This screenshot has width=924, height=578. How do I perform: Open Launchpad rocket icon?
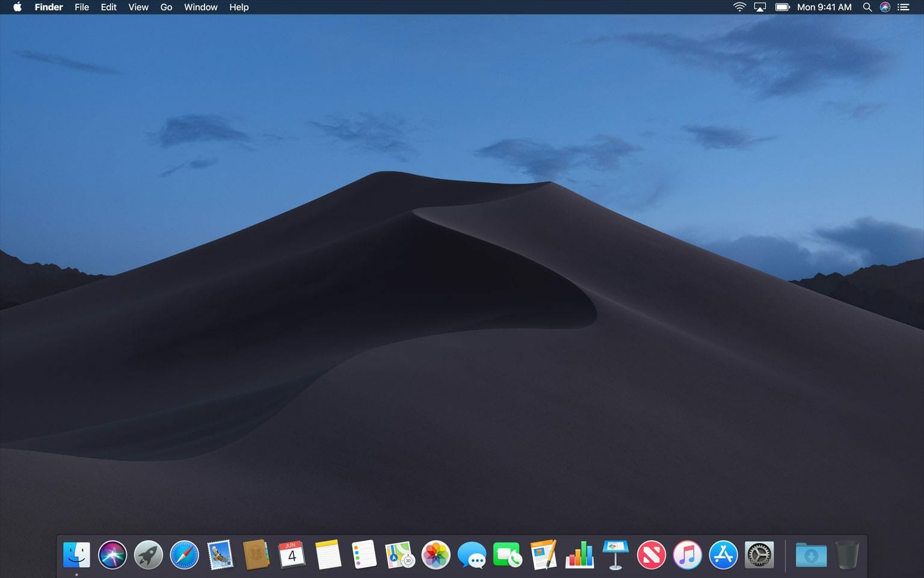tap(148, 555)
